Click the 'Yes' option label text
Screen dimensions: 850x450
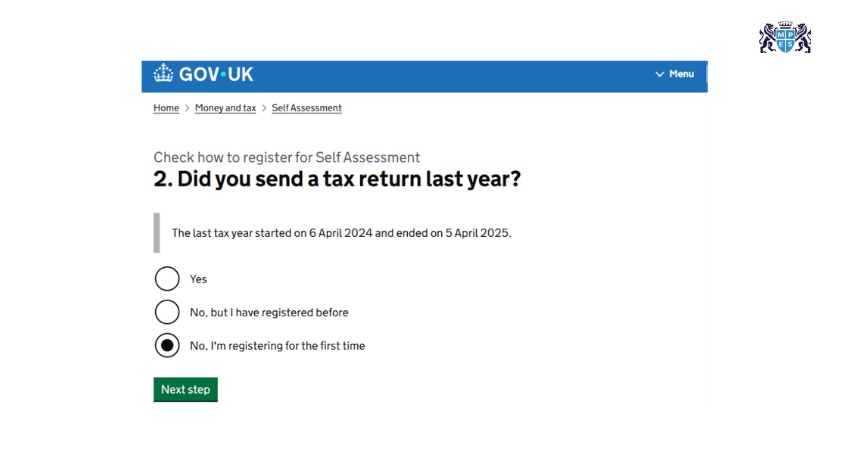198,279
